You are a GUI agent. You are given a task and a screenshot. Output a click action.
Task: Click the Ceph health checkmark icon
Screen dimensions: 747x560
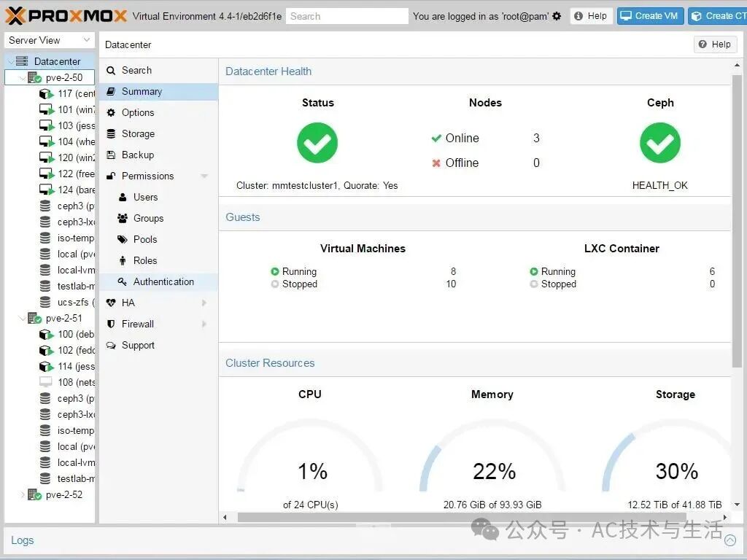coord(660,143)
